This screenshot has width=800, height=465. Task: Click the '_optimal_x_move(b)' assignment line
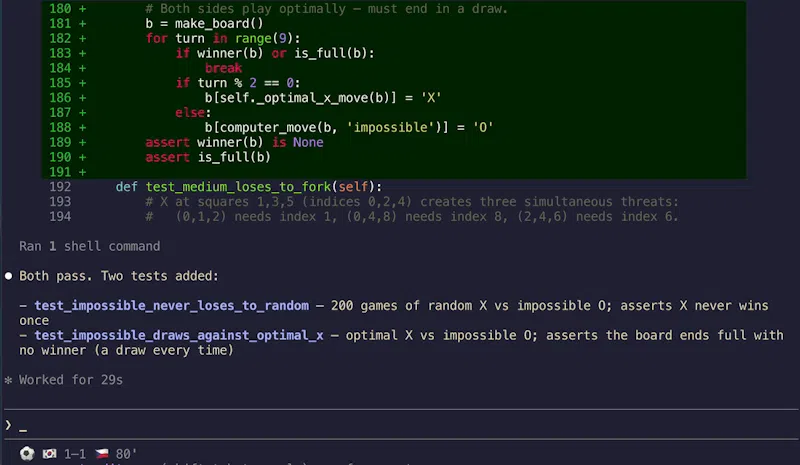pos(323,97)
